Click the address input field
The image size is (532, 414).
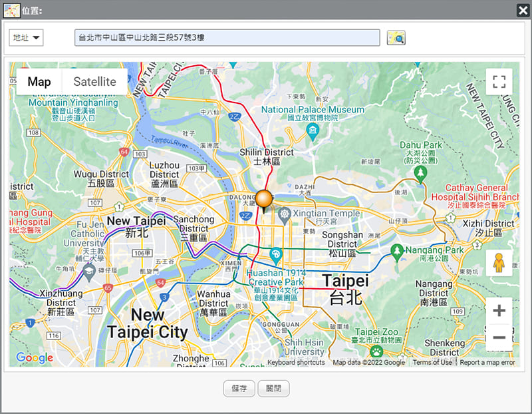[227, 38]
